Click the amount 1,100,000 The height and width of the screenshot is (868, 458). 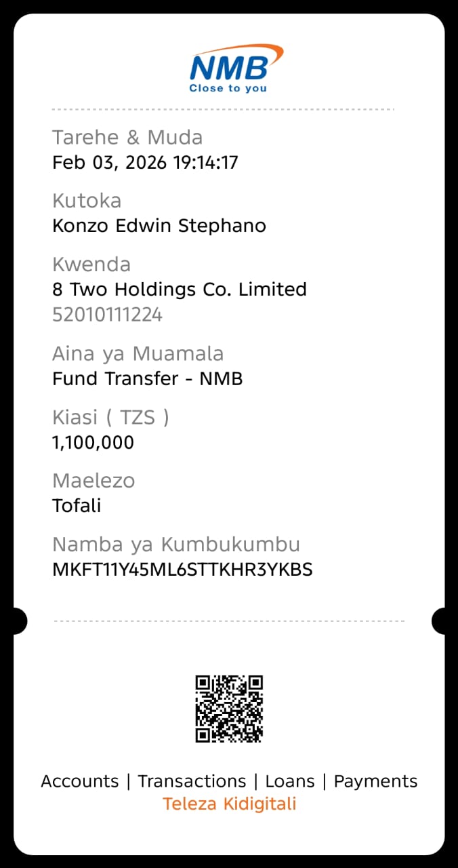93,443
